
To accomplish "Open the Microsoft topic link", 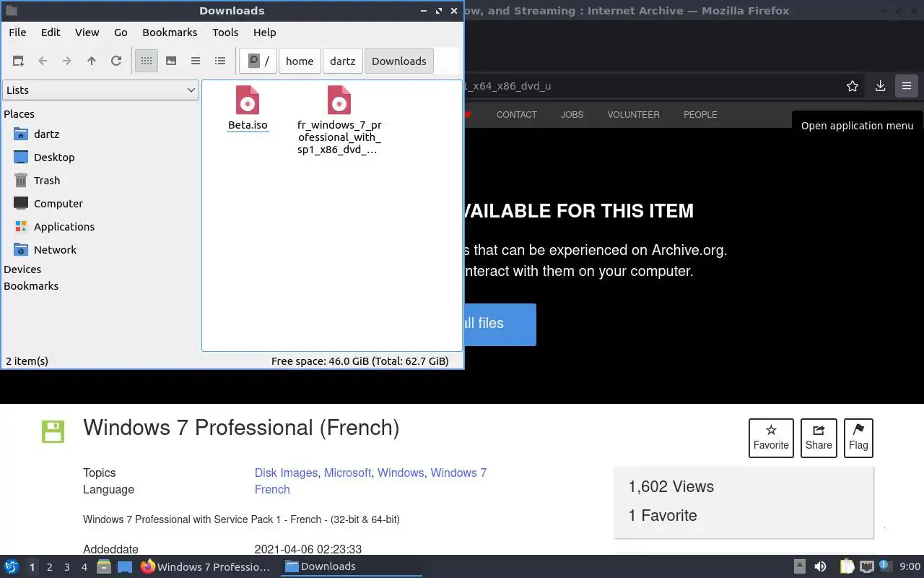I will (x=347, y=473).
